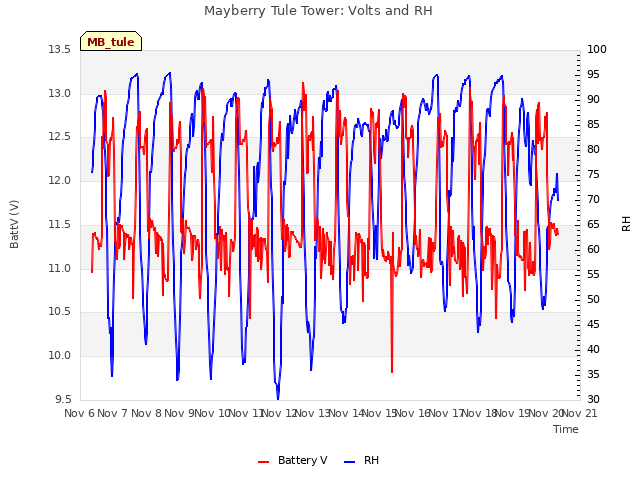This screenshot has height=480, width=640.
Task: Click the MB_tule label box
Action: (111, 41)
